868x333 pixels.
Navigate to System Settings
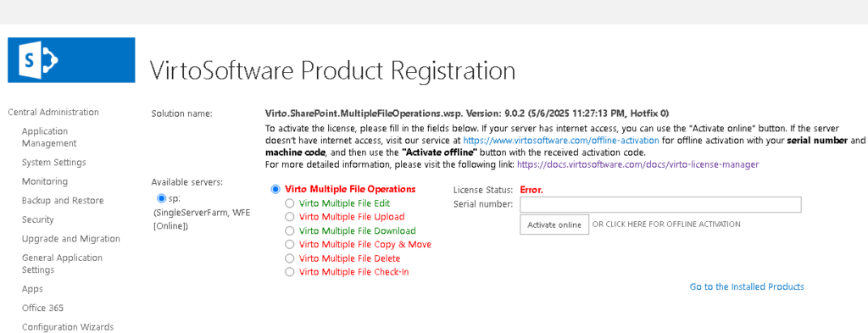click(x=53, y=163)
